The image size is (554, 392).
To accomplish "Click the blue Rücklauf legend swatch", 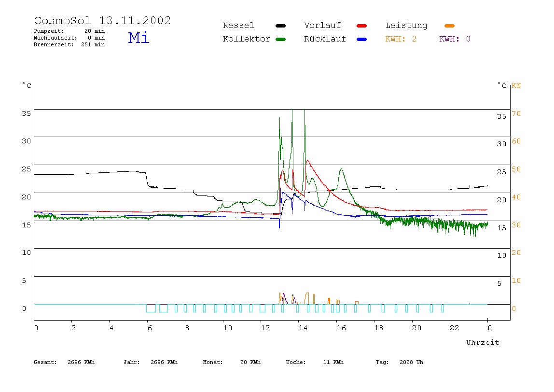I will point(362,39).
